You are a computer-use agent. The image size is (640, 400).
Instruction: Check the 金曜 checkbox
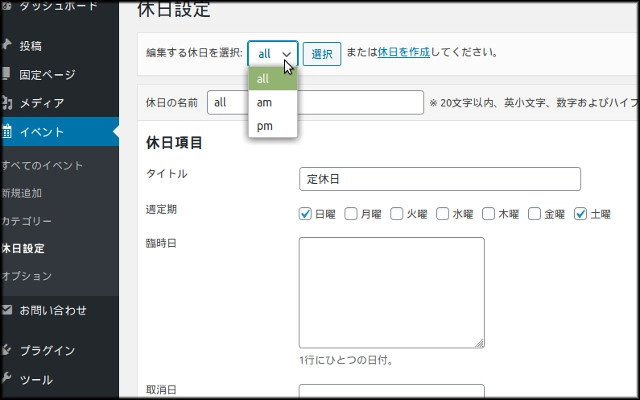534,214
